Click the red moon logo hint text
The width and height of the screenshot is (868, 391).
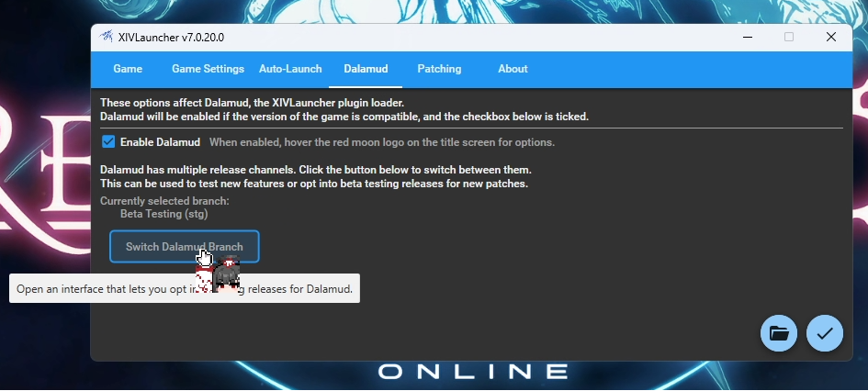point(382,142)
